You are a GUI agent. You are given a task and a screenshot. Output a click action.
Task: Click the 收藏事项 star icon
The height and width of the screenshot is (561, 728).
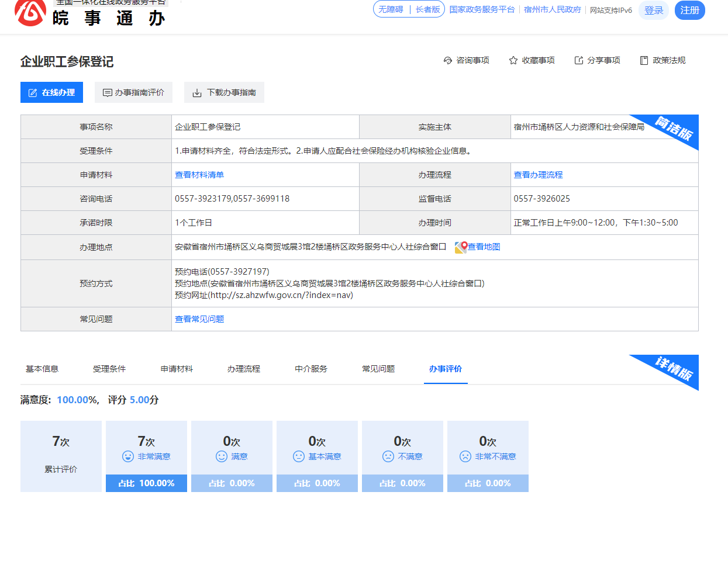(513, 60)
